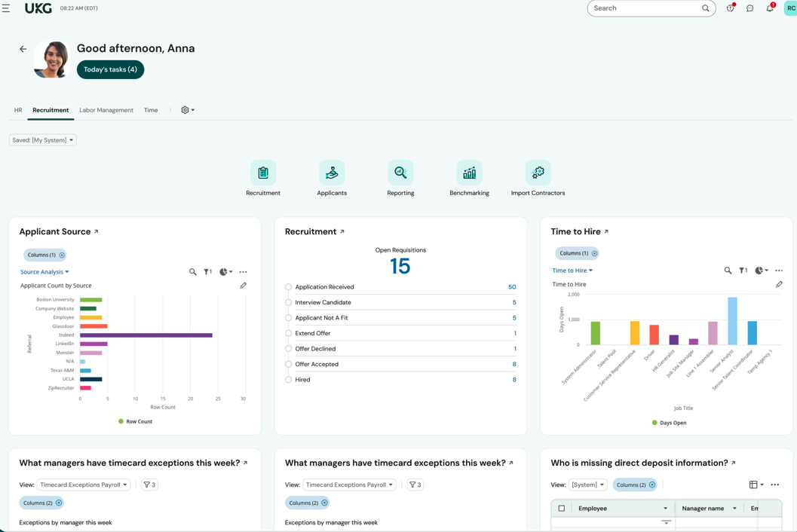Open the Source Analysis dropdown
Viewport: 797px width, 532px height.
coord(44,272)
